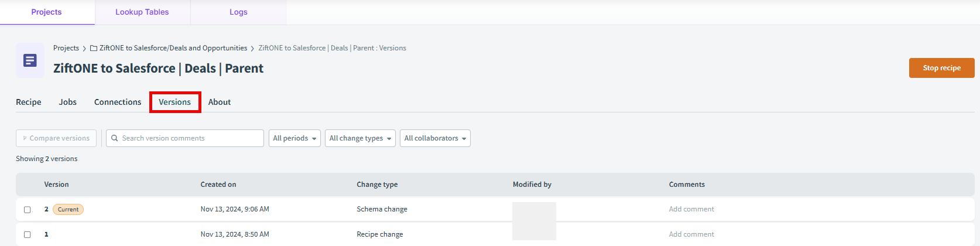
Task: View the About tab
Action: coord(220,102)
